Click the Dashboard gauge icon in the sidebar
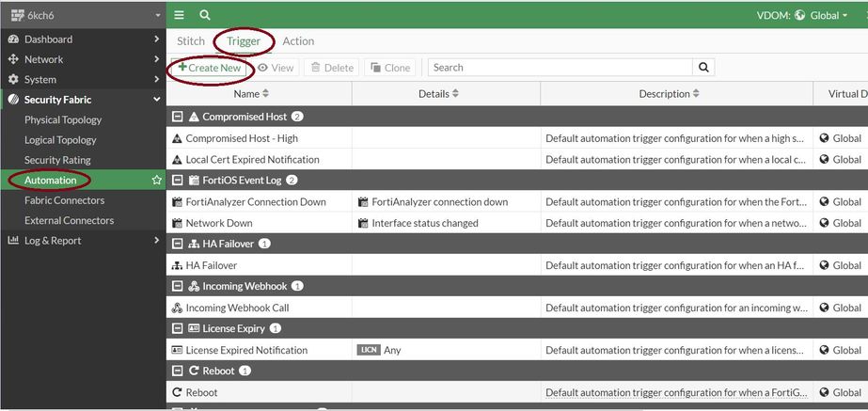 (13, 40)
